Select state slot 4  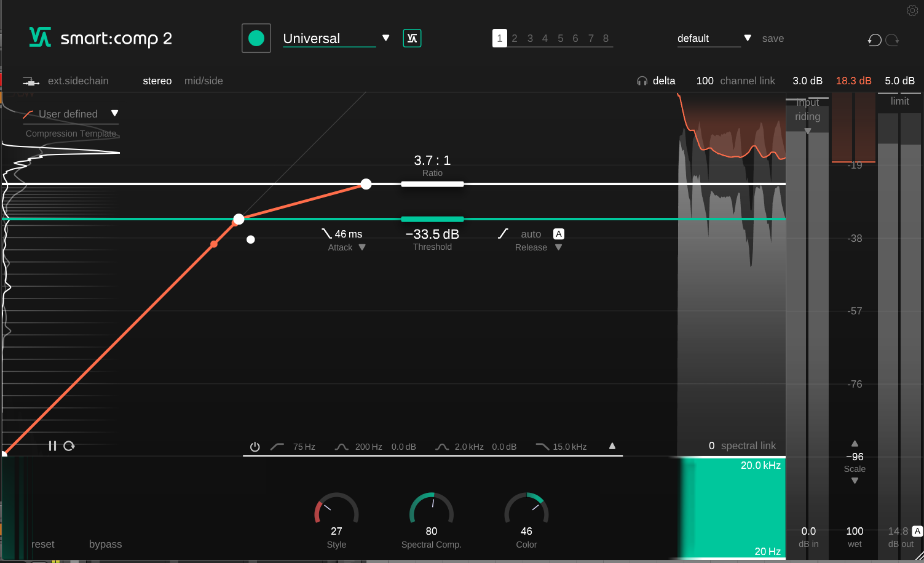545,38
